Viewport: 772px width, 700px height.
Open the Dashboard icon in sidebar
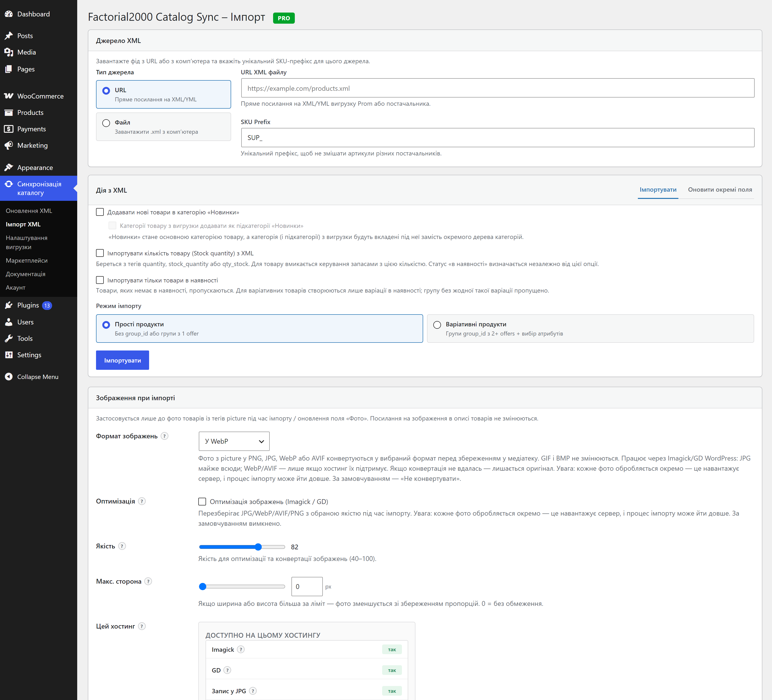(x=9, y=14)
